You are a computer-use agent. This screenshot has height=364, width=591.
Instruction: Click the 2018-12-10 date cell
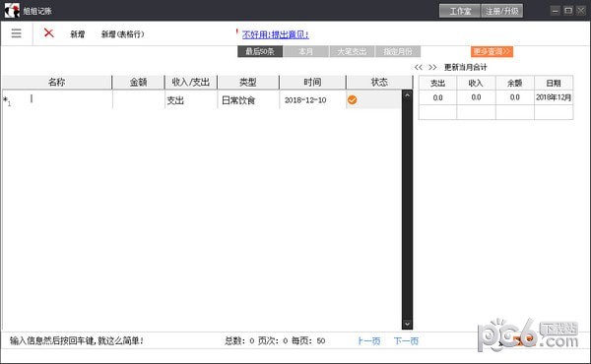(312, 99)
